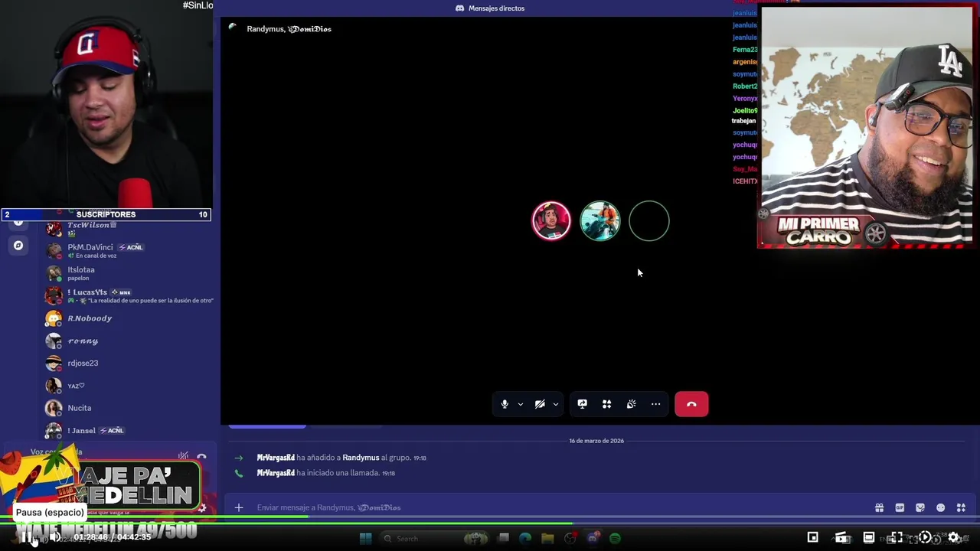This screenshot has height=551, width=980.
Task: Open File Explorer from the taskbar
Action: (547, 539)
